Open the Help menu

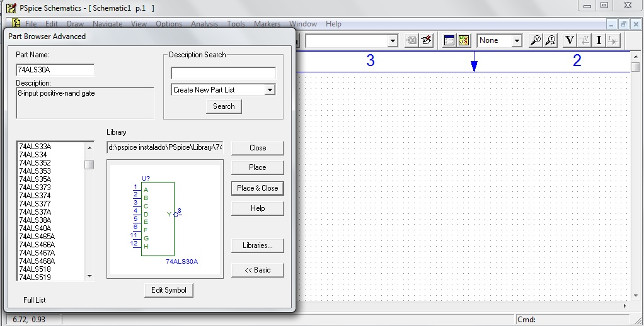(x=333, y=24)
